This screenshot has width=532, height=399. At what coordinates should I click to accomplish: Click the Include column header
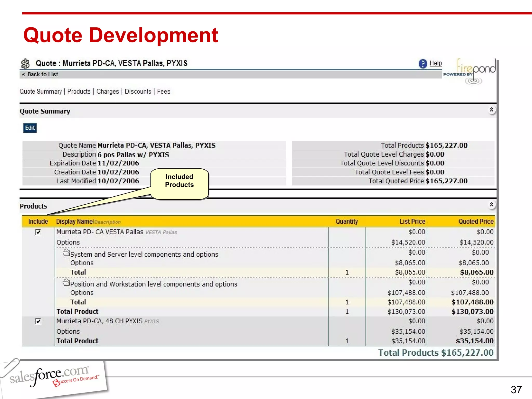tap(38, 222)
